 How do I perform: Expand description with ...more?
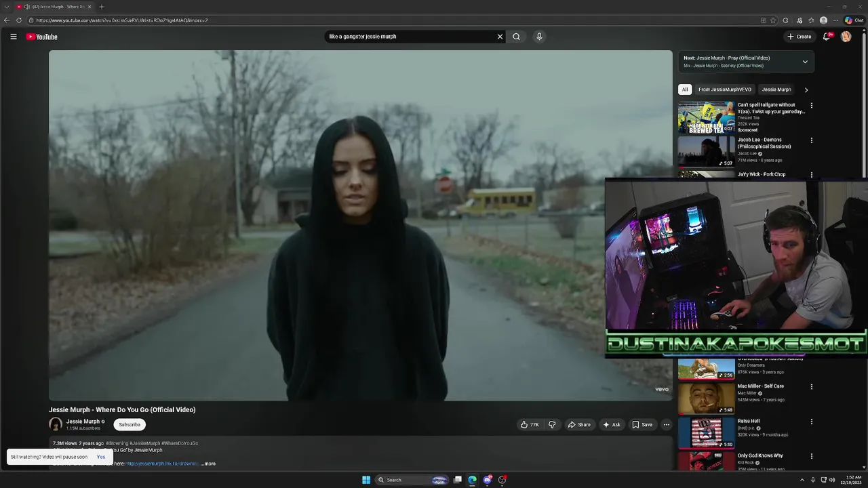tap(208, 464)
